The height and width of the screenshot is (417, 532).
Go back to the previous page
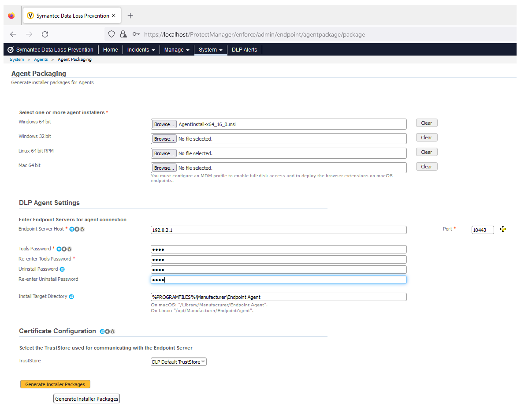[13, 34]
